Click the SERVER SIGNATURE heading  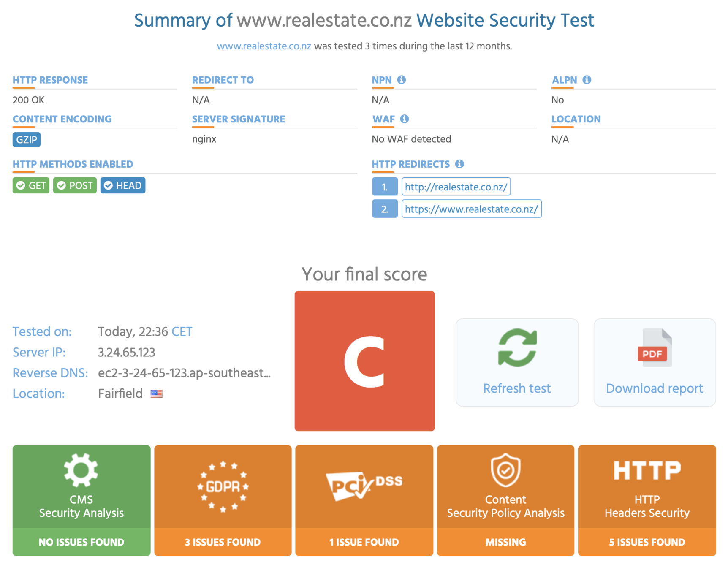(239, 119)
